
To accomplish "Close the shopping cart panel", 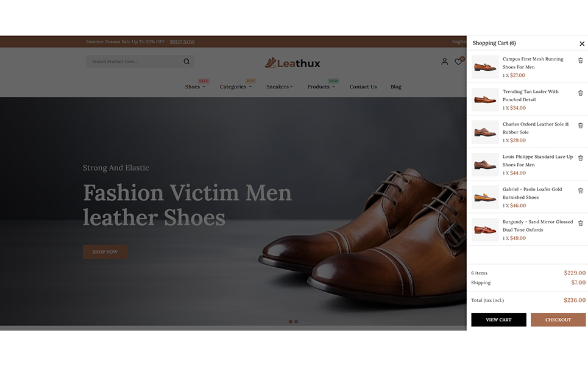I will point(582,43).
